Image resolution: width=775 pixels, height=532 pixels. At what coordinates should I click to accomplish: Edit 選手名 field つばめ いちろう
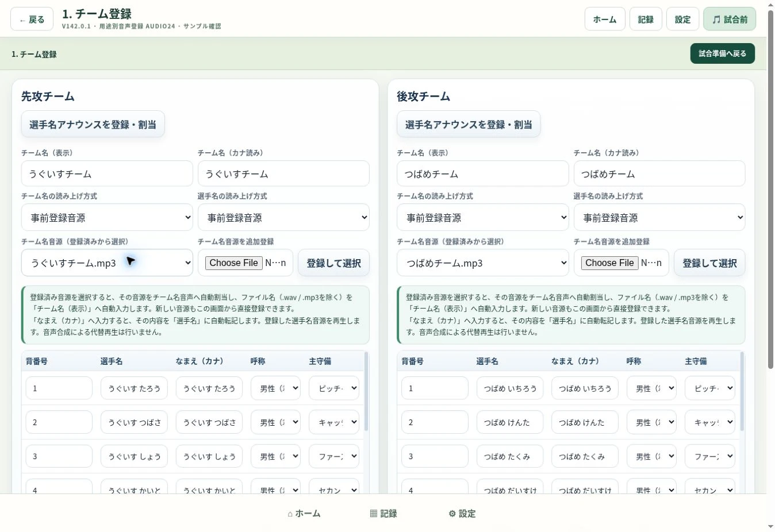tap(510, 388)
